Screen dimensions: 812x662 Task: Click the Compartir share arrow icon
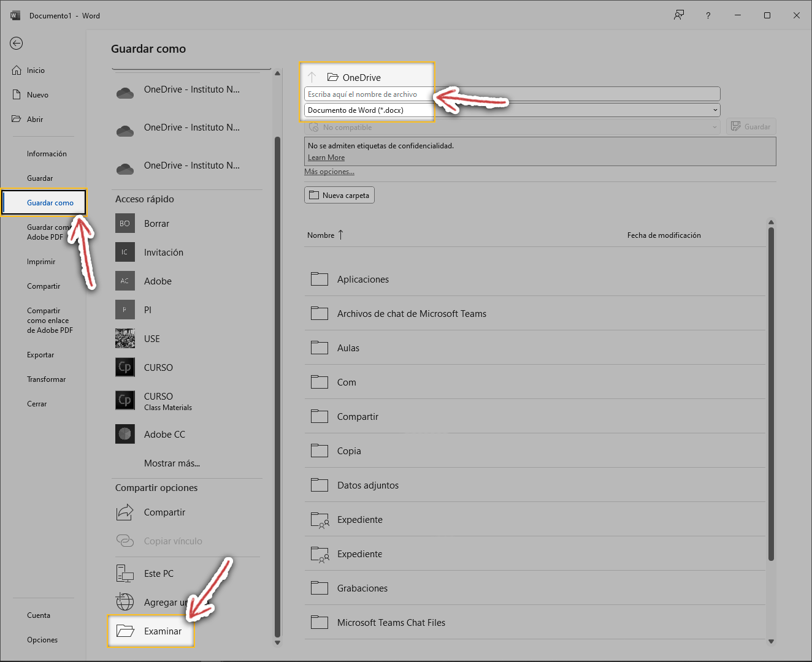click(x=125, y=512)
